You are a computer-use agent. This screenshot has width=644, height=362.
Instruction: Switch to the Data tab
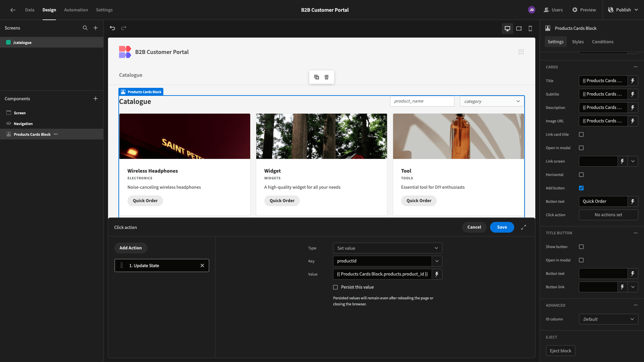tap(30, 10)
